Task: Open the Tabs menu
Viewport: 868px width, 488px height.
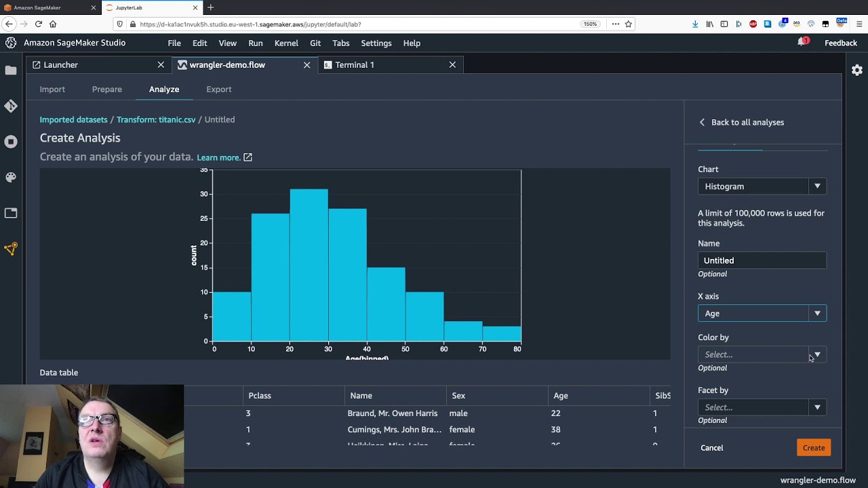Action: [340, 43]
